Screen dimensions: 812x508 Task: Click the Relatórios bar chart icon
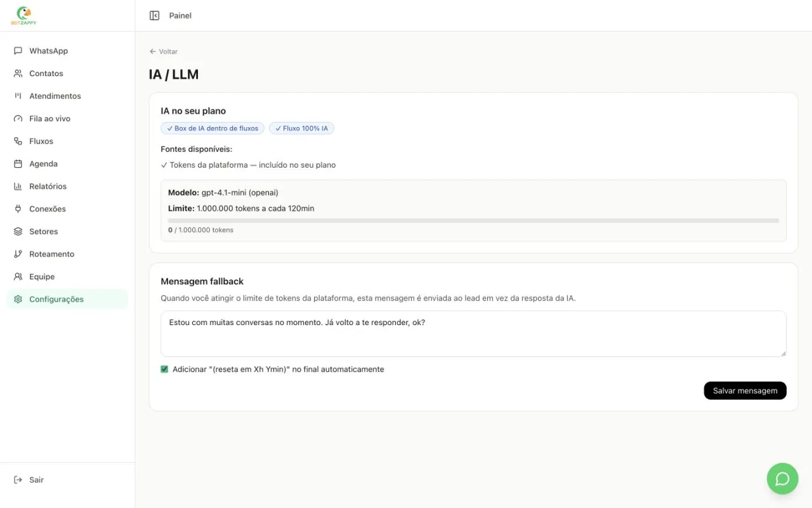pos(18,186)
